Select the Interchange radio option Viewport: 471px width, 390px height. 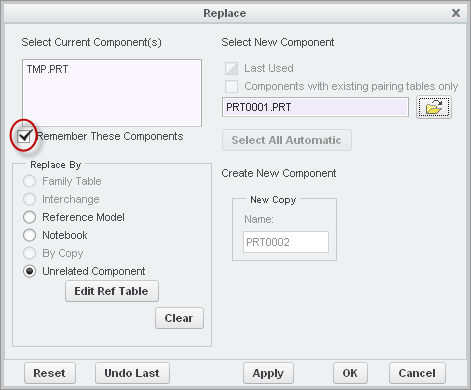(29, 199)
